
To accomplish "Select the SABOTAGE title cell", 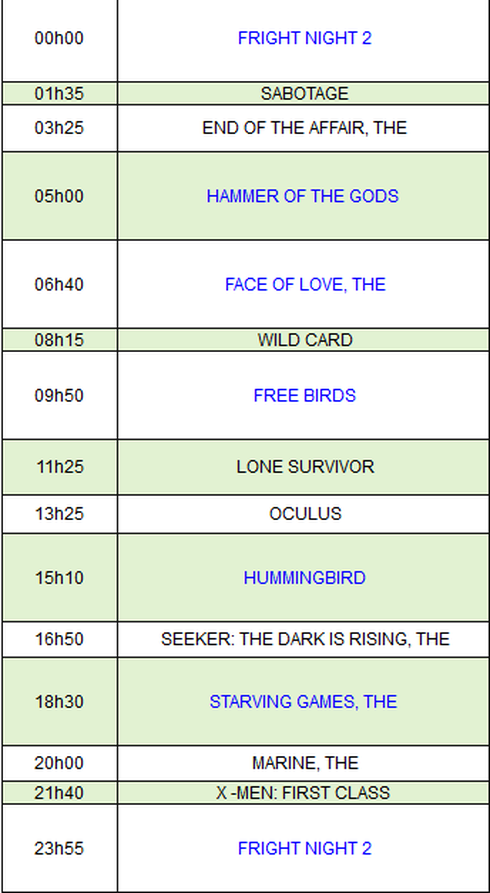I will (303, 93).
